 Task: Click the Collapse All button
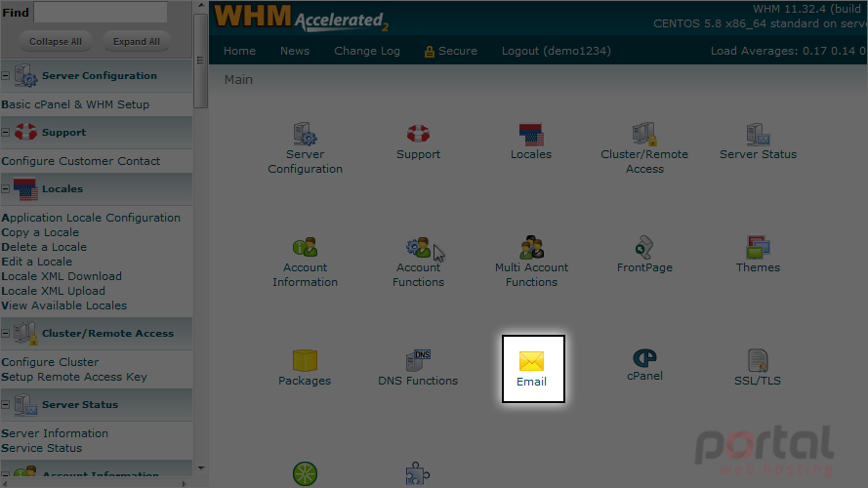(56, 42)
